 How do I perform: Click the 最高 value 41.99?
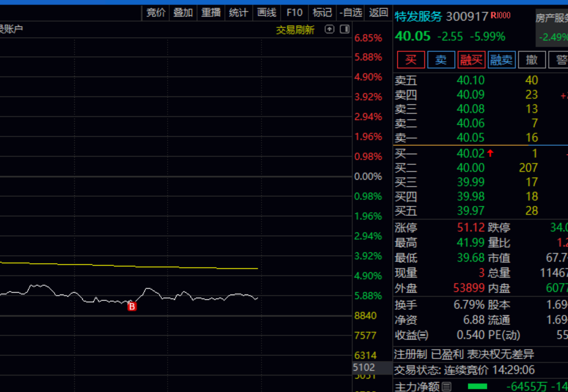(470, 242)
